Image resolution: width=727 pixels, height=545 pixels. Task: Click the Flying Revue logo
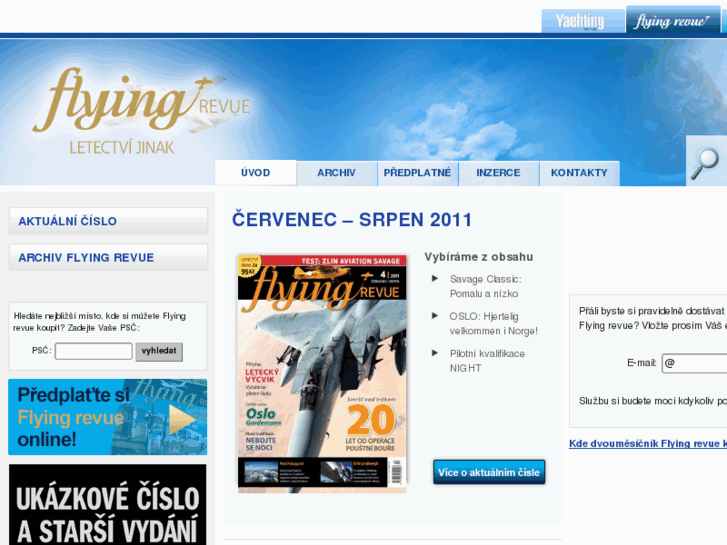click(x=141, y=100)
